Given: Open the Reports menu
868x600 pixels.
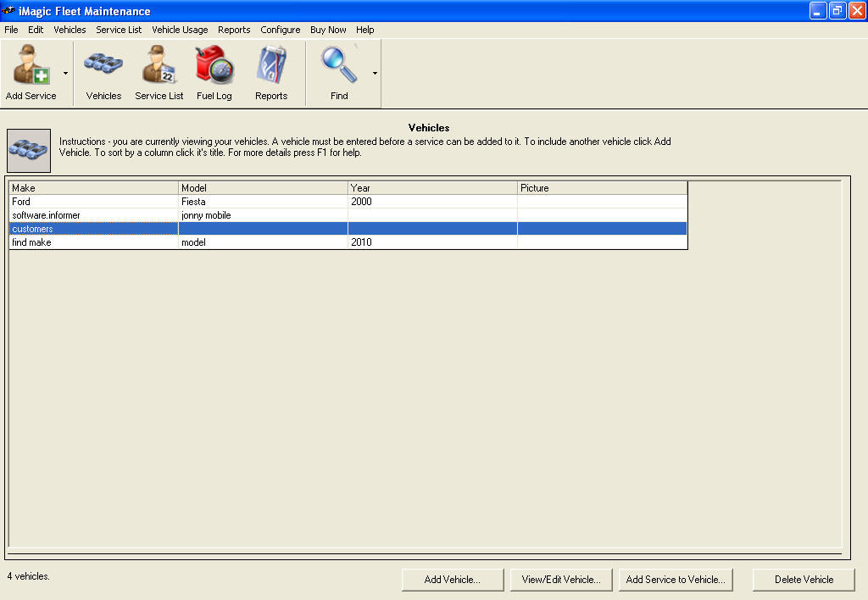Looking at the screenshot, I should tap(234, 30).
